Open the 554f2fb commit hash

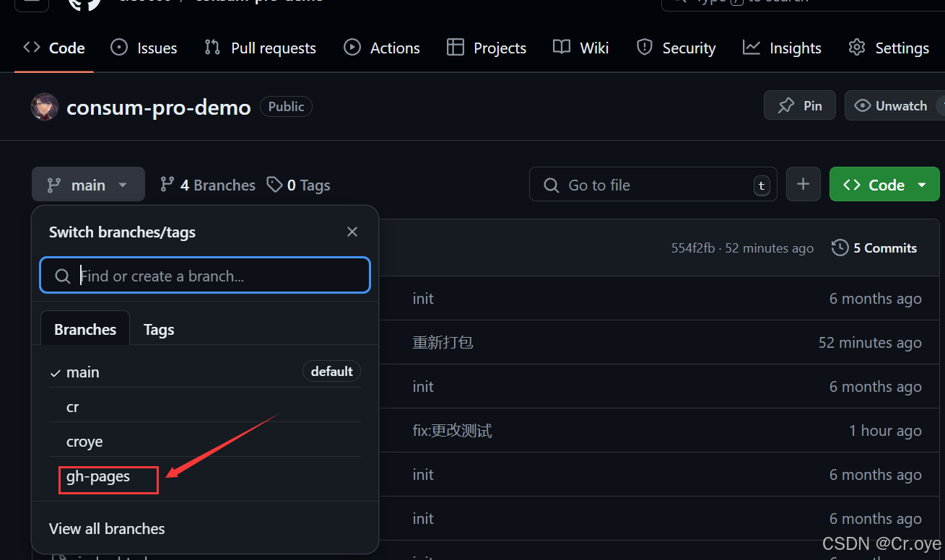point(693,248)
